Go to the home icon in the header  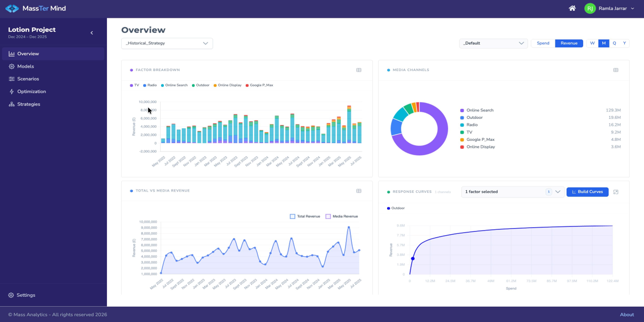pos(572,8)
